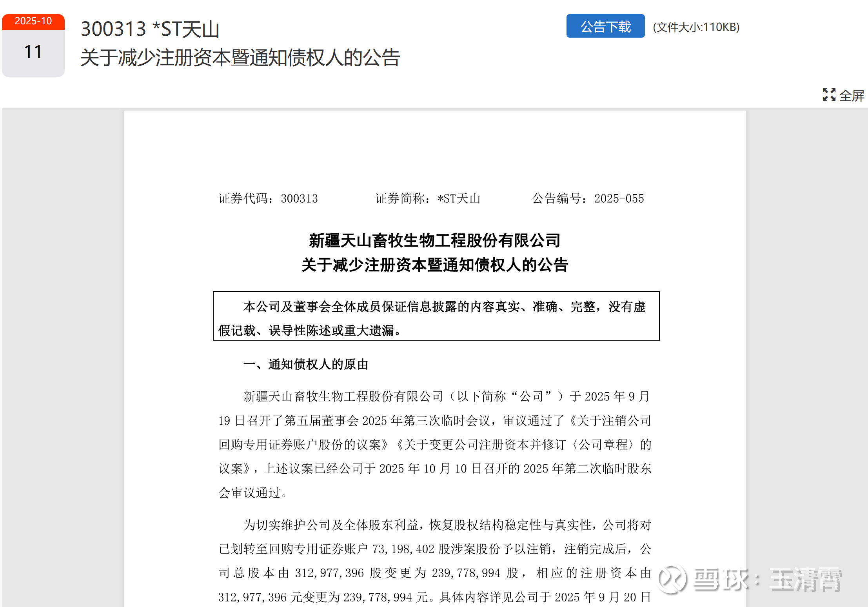Viewport: 868px width, 607px height.
Task: Click the boxed board guarantee statement
Action: click(x=436, y=316)
